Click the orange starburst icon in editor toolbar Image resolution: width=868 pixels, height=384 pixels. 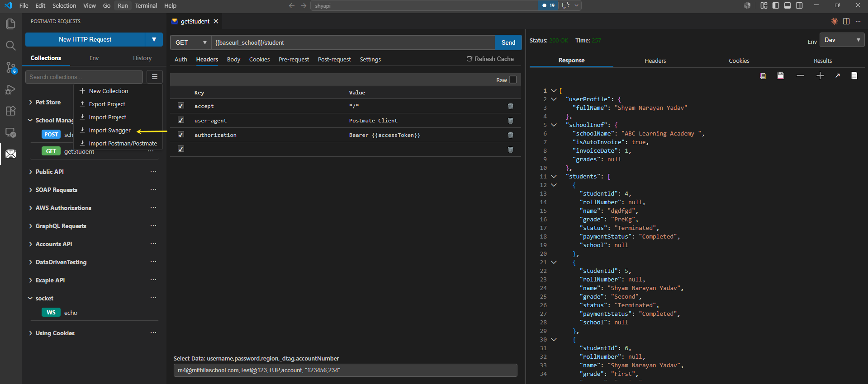tap(835, 21)
